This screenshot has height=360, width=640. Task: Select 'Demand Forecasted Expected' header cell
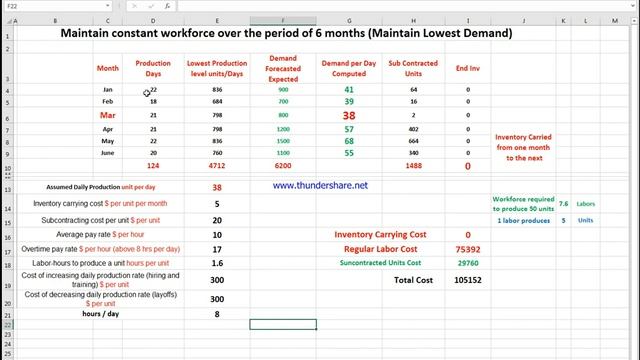coord(283,68)
